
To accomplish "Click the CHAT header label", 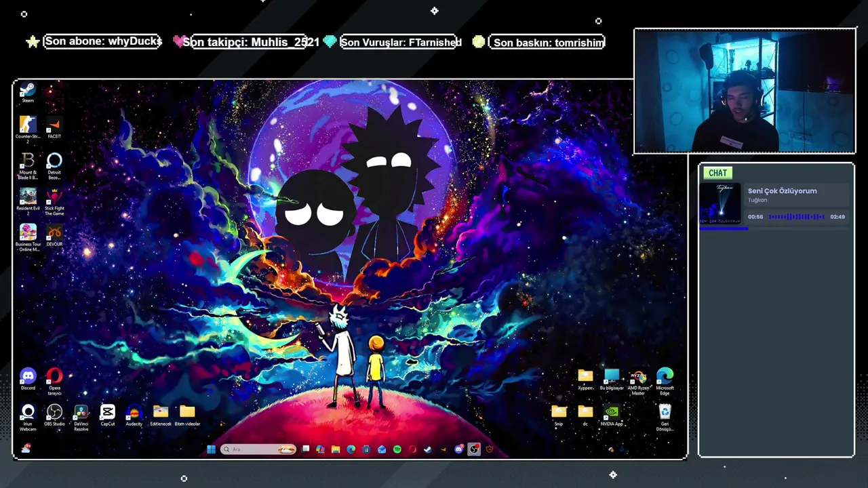I will point(717,173).
